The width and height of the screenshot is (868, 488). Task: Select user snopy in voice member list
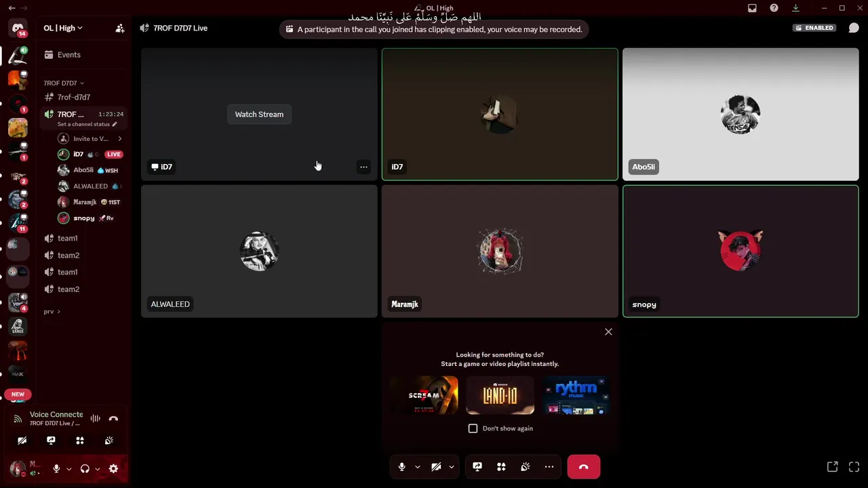91,218
